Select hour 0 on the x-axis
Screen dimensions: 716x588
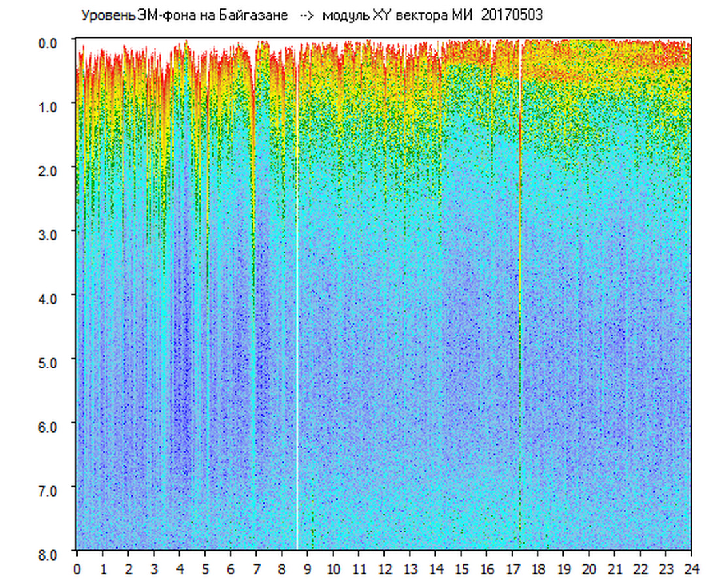(x=77, y=569)
